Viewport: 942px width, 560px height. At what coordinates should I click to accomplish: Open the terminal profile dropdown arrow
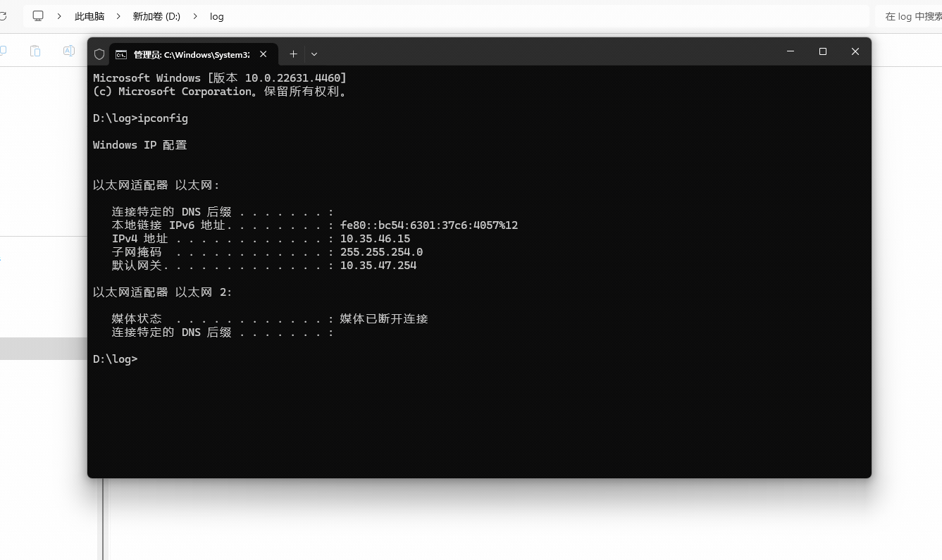tap(314, 54)
